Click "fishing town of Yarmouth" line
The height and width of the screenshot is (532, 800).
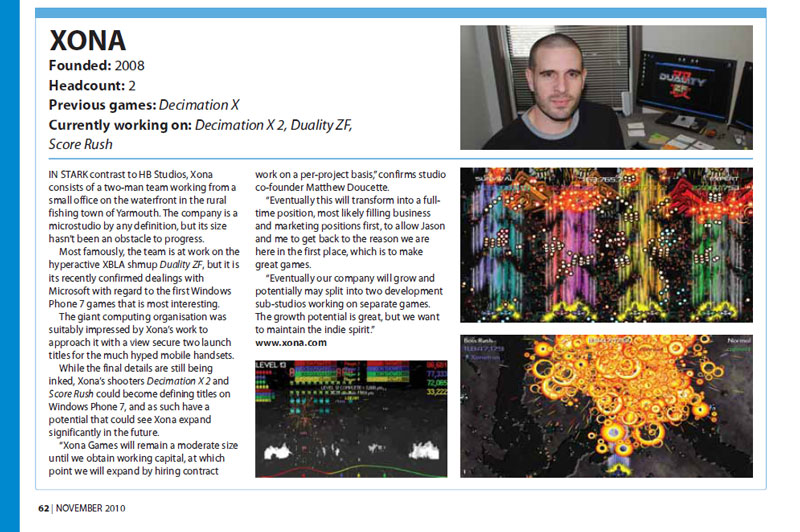pos(143,213)
